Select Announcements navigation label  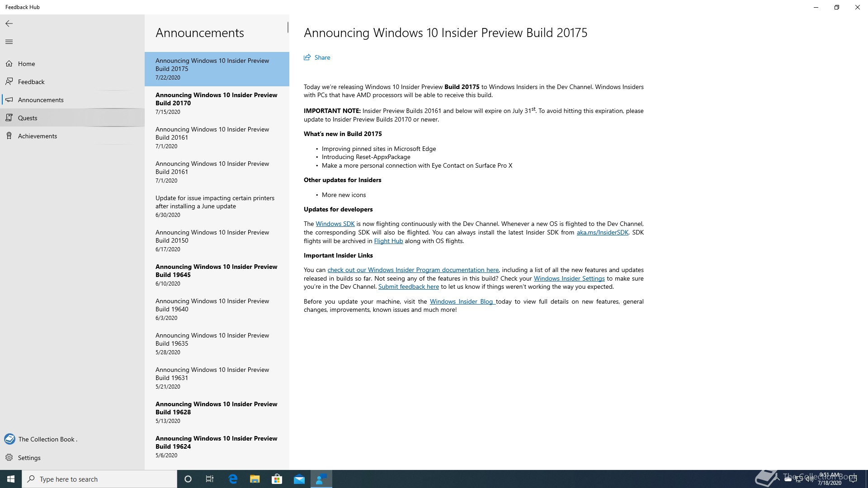point(41,100)
